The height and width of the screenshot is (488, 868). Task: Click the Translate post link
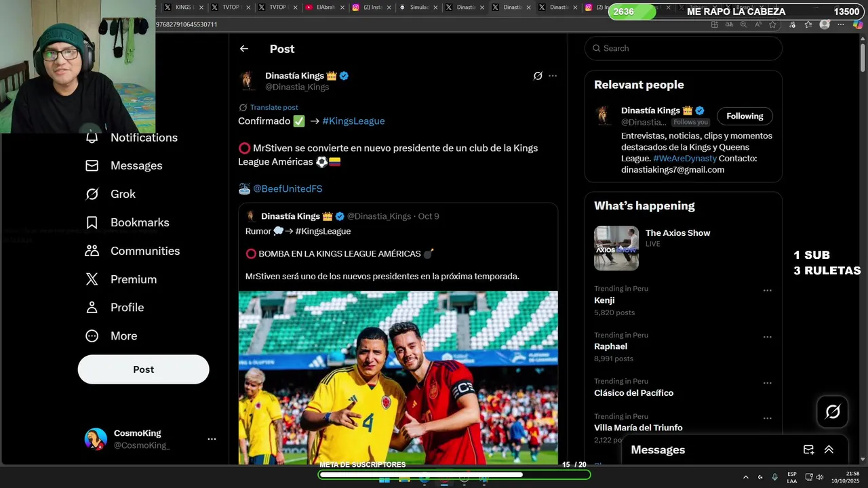point(274,107)
